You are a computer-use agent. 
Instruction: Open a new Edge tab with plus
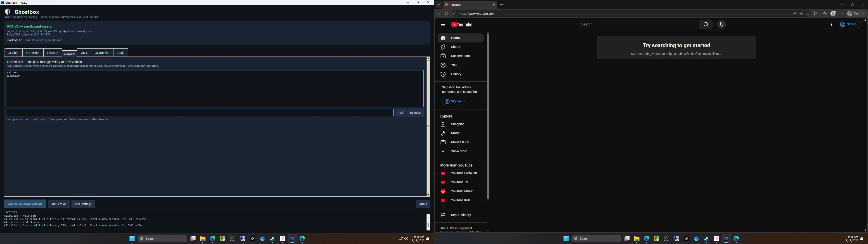coord(502,5)
